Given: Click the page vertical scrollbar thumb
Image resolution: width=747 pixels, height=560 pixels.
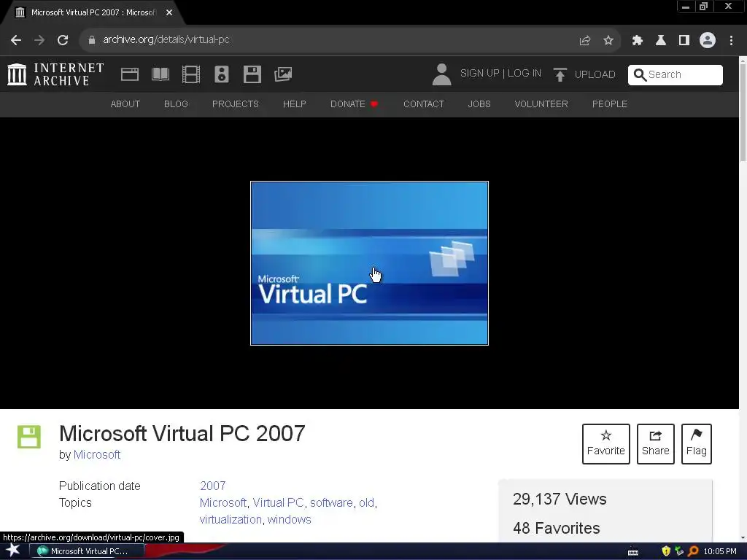Looking at the screenshot, I should 743,112.
